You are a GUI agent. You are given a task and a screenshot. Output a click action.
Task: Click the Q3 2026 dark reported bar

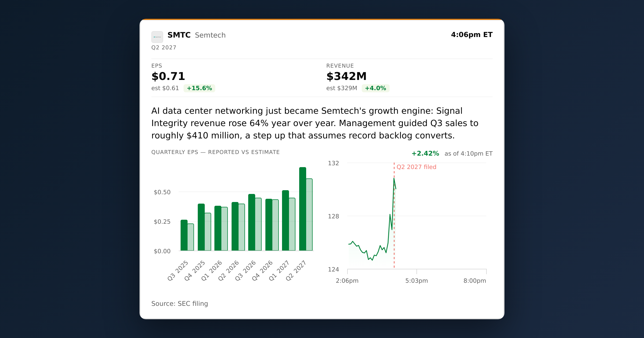click(x=252, y=222)
